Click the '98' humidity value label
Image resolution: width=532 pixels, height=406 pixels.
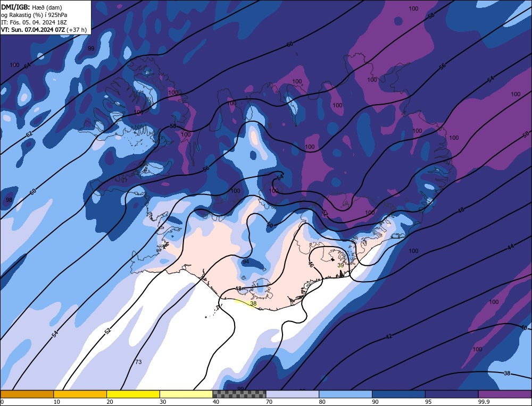(9, 200)
